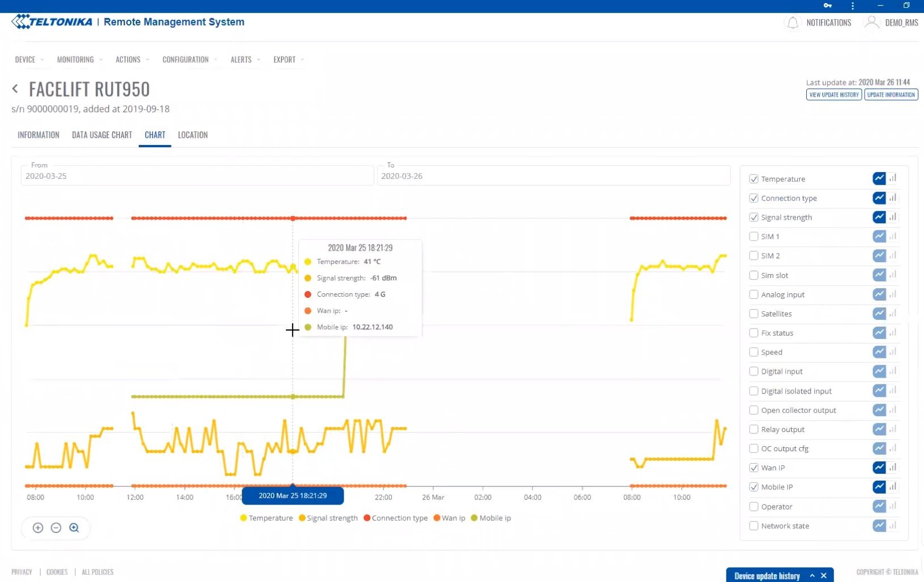924x582 pixels.
Task: Click the zoom out minus icon below chart
Action: pyautogui.click(x=56, y=528)
